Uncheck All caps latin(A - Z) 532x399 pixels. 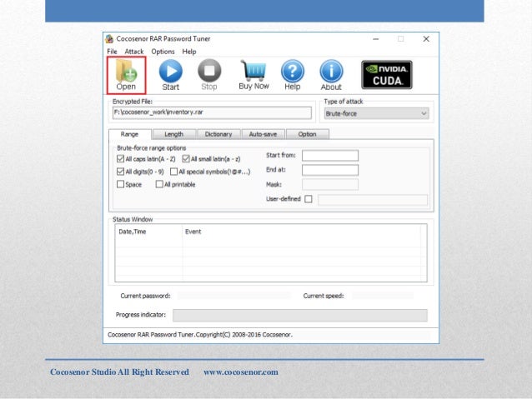[121, 158]
